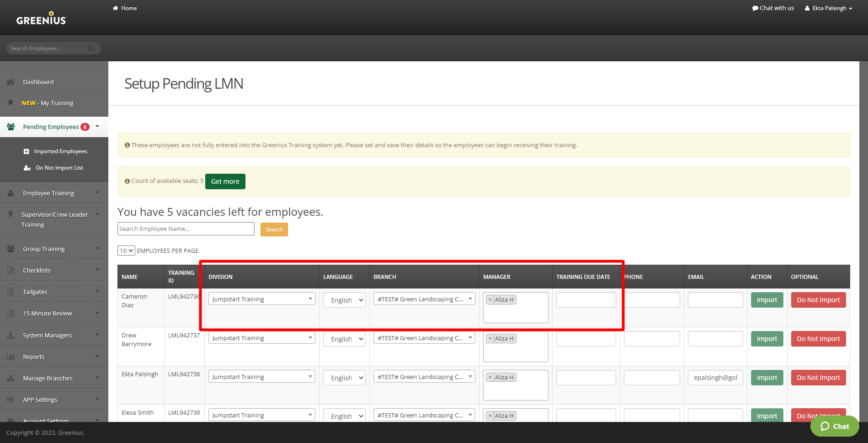868x443 pixels.
Task: Edit Ekta Palsingh email field
Action: click(715, 378)
